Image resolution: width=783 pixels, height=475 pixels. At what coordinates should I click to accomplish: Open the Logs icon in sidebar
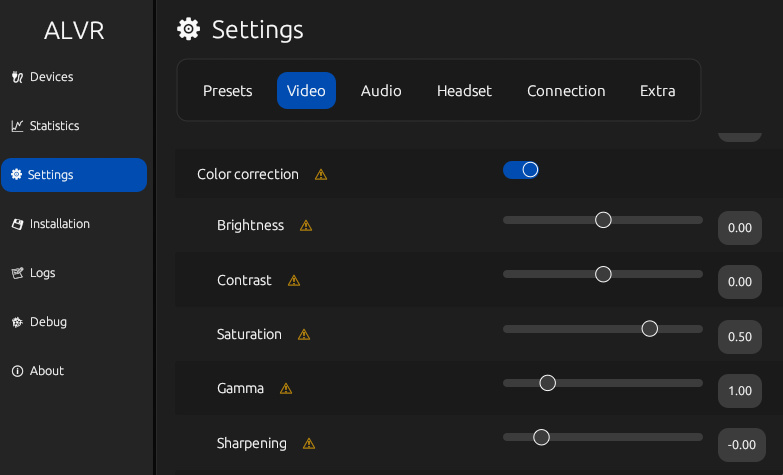pyautogui.click(x=17, y=273)
